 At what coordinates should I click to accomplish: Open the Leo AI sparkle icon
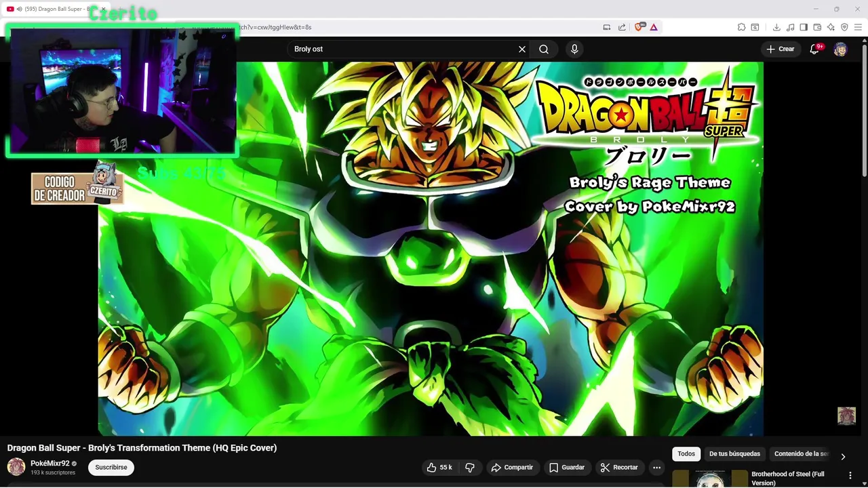831,27
